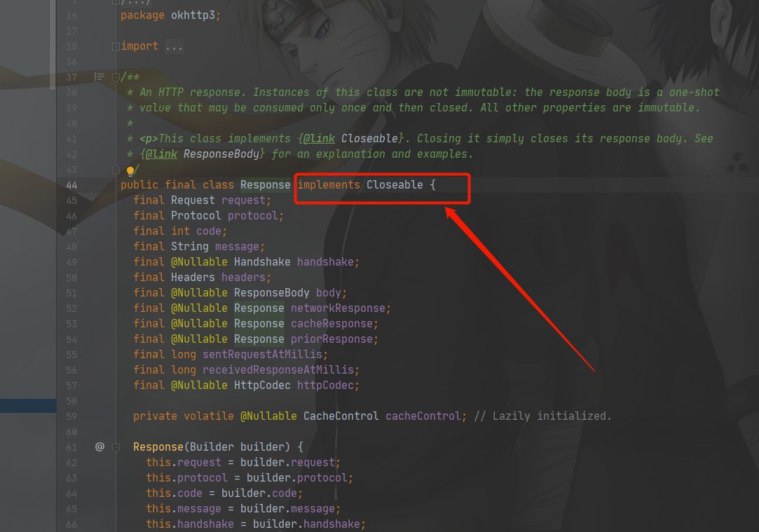Collapse the Javadoc comment at line 37

click(116, 77)
